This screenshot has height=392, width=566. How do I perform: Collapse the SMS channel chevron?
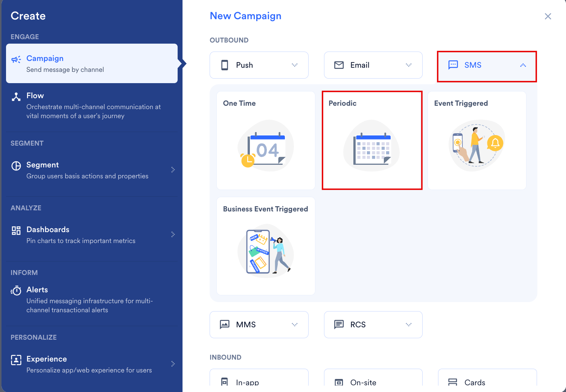523,65
